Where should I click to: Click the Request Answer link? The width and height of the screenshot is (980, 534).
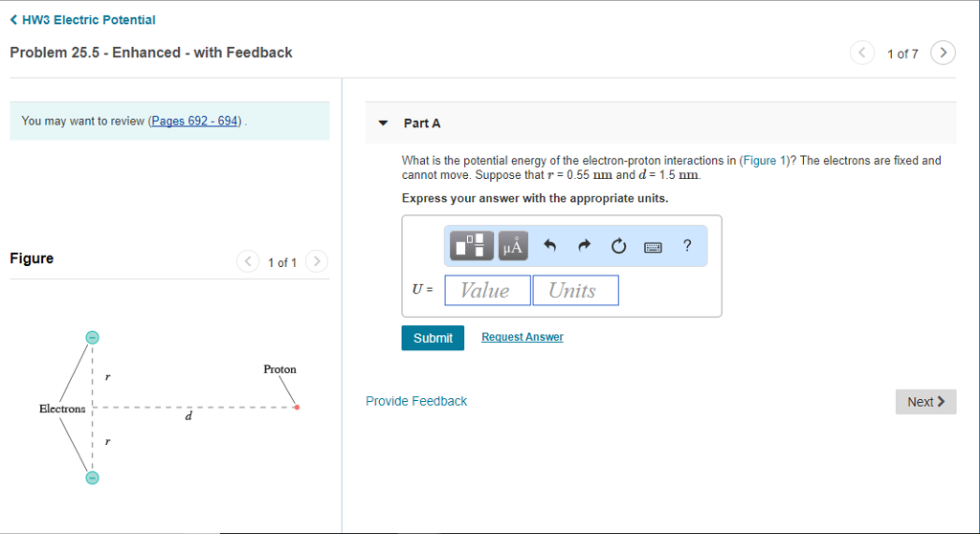523,337
